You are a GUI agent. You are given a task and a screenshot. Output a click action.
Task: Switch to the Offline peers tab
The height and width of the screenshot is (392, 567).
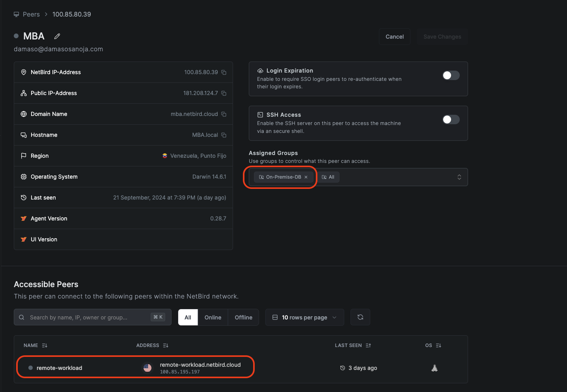[x=243, y=317]
